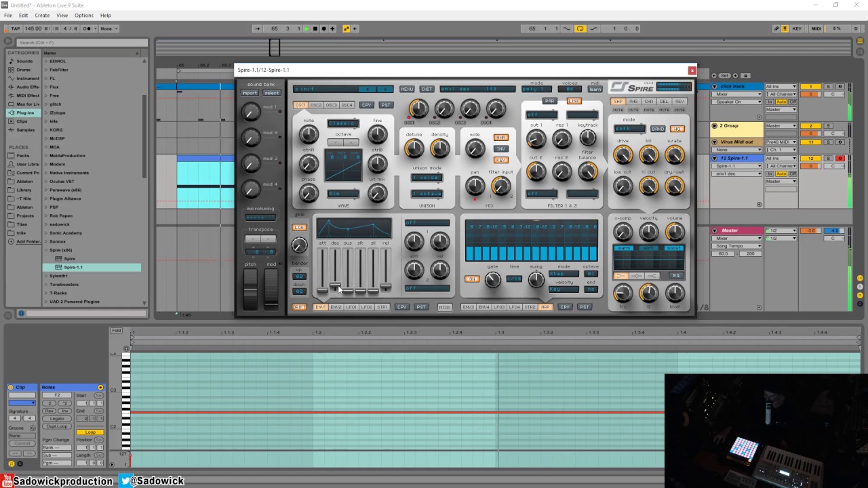The image size is (868, 488).
Task: Click the sound bank import button
Action: click(x=250, y=93)
